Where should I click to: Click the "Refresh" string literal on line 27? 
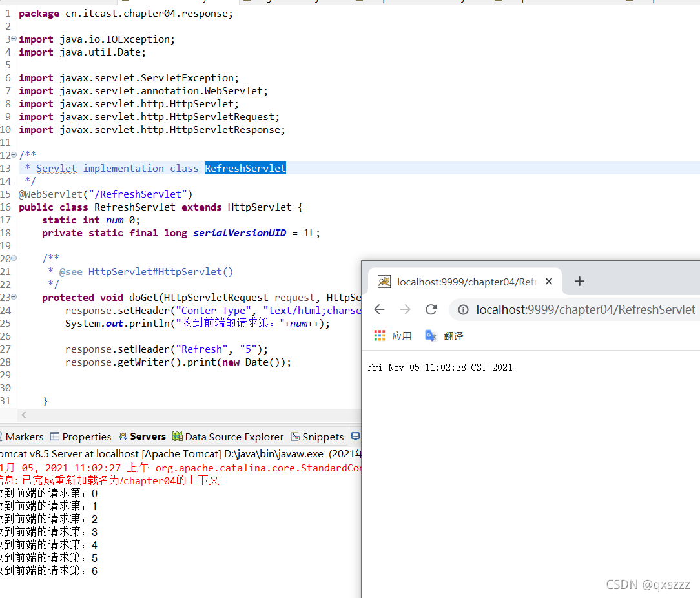[201, 349]
